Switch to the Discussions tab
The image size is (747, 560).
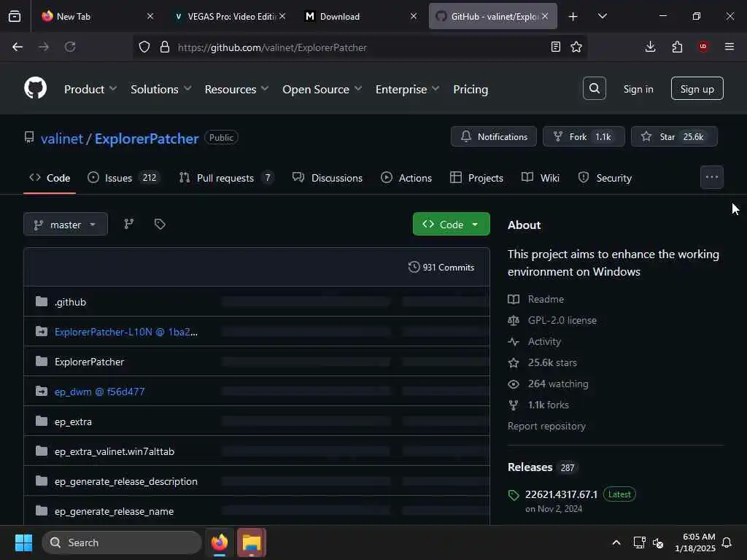pos(328,178)
